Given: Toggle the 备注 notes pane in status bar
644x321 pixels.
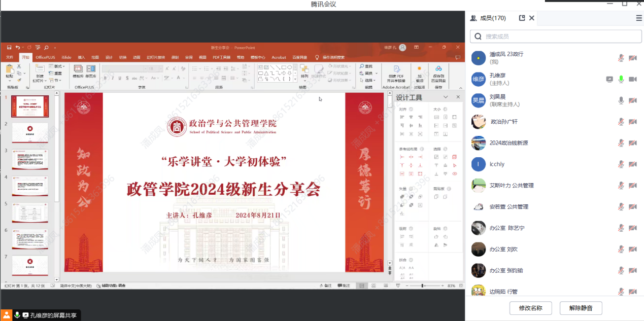Looking at the screenshot, I should pyautogui.click(x=326, y=286).
